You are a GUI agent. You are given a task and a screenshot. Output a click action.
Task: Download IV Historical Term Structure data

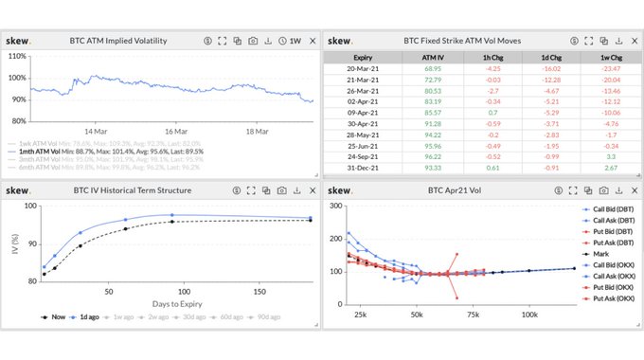pos(297,190)
